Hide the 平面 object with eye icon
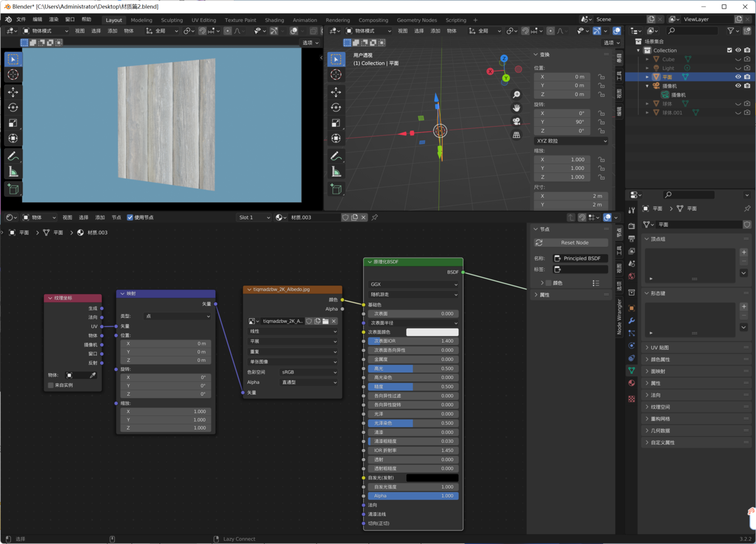The height and width of the screenshot is (544, 756). pos(738,77)
